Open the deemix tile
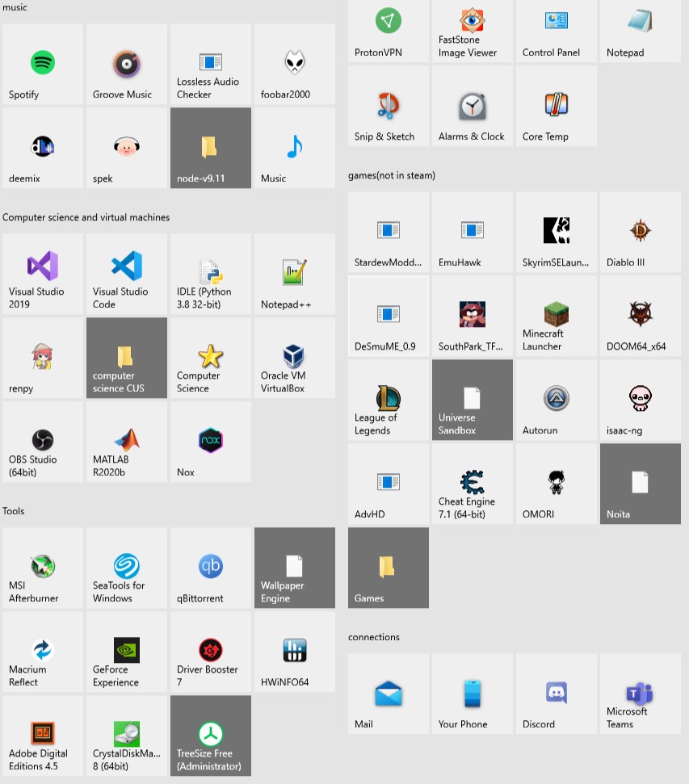This screenshot has width=689, height=784. 43,148
